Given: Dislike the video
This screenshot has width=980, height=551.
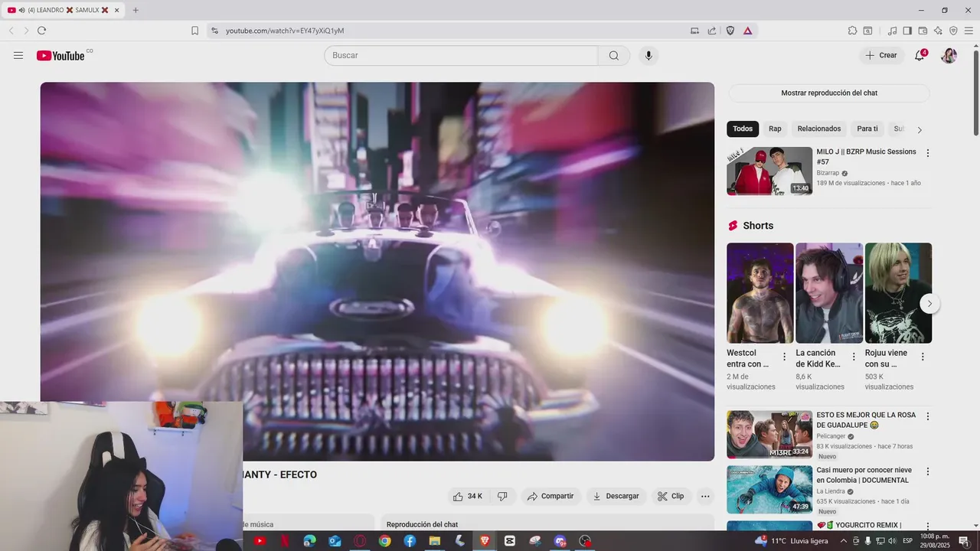Looking at the screenshot, I should (502, 496).
